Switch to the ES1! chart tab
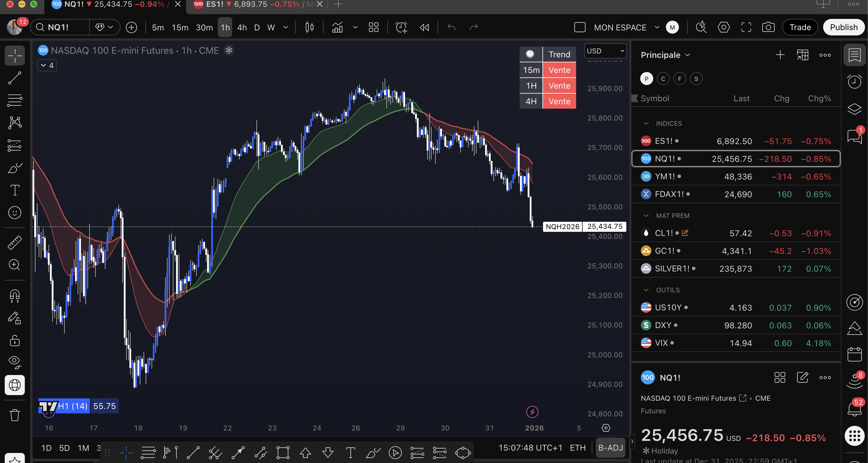Screen dimensions: 868x463 236,4
